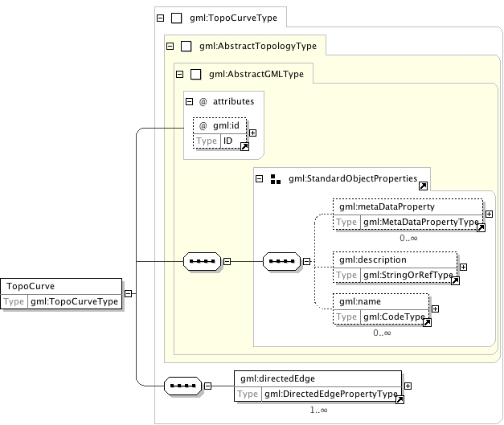Image resolution: width=504 pixels, height=425 pixels.
Task: Click the 0..∞ cardinality under gml:metaDataProperty
Action: tap(408, 238)
